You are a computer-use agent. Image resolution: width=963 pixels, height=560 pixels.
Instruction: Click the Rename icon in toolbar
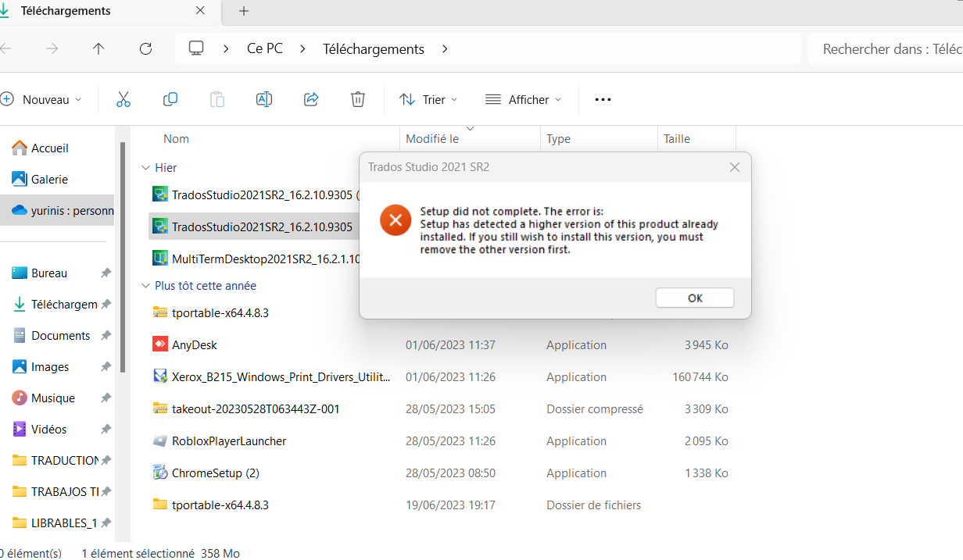(x=264, y=99)
